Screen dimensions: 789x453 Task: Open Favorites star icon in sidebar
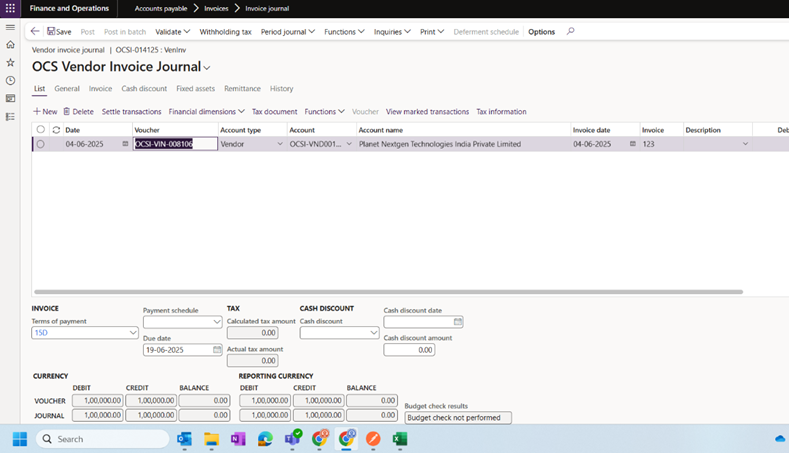coord(10,62)
